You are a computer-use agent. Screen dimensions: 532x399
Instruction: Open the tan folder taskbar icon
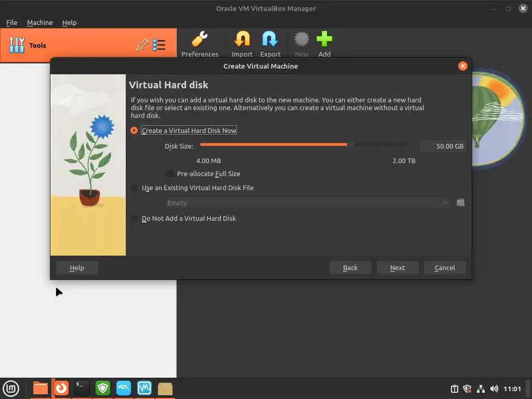tap(165, 389)
